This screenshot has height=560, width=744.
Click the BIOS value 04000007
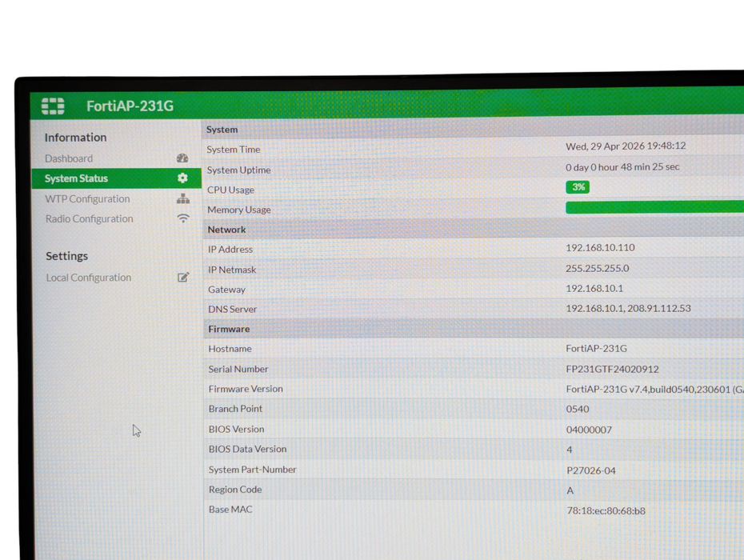[589, 430]
